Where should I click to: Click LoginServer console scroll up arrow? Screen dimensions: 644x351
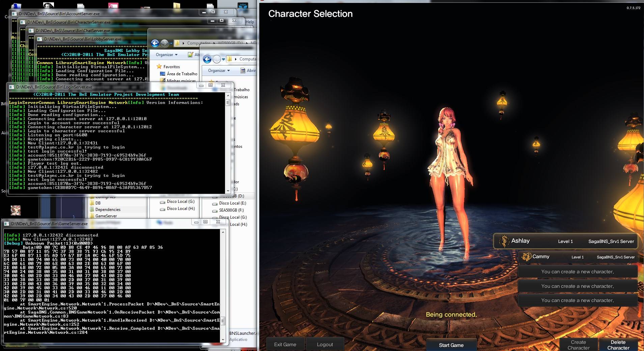[228, 96]
